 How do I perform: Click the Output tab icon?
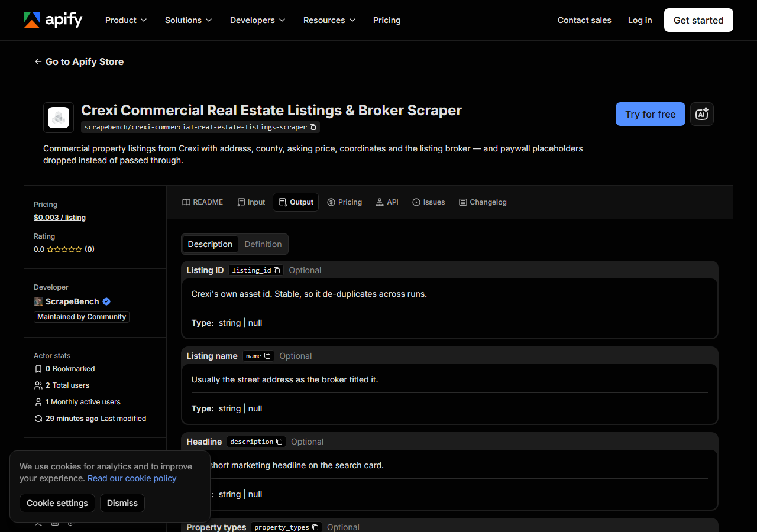pyautogui.click(x=283, y=202)
